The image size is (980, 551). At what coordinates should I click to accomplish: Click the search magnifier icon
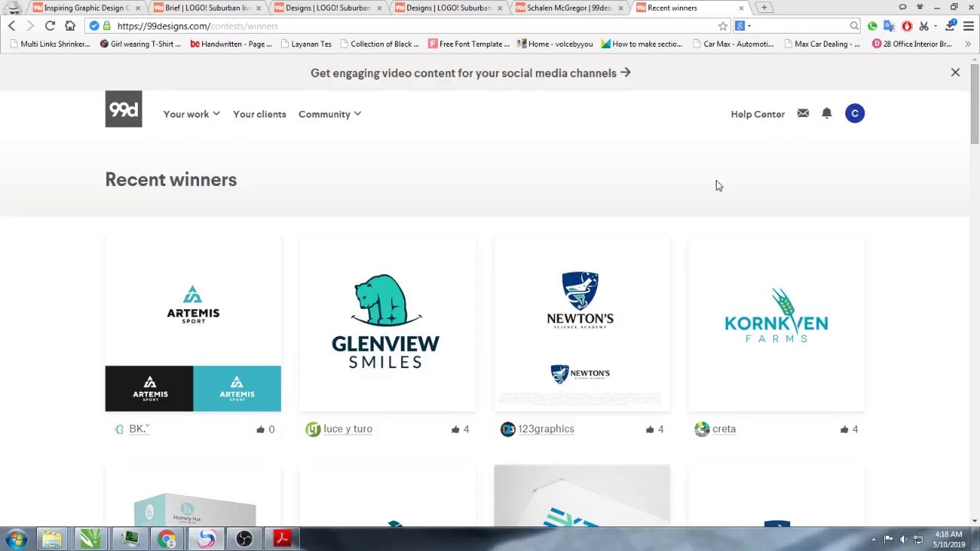(854, 26)
